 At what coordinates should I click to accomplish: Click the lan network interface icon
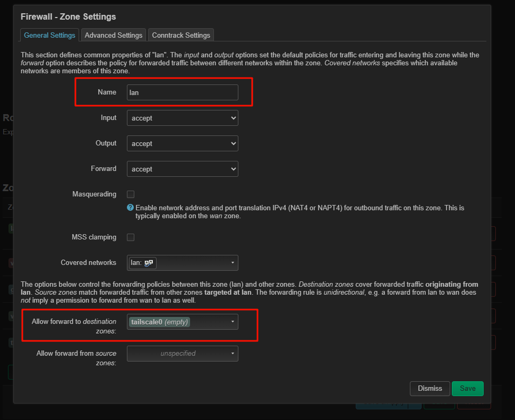tap(149, 262)
